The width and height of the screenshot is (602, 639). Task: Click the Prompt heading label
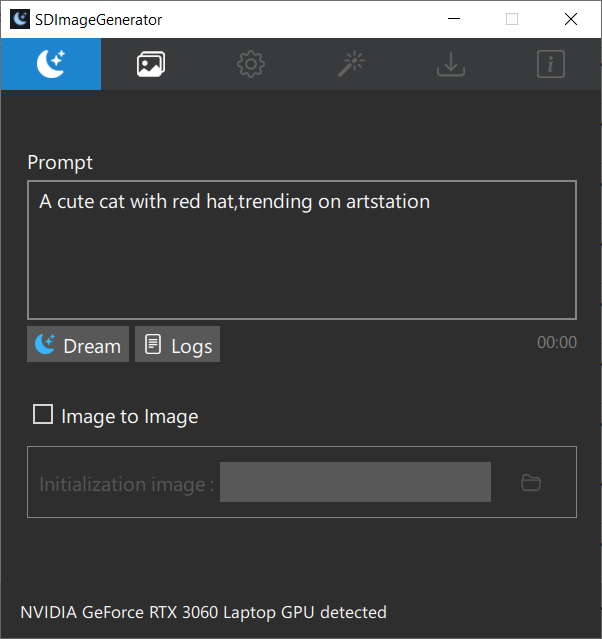pos(60,163)
